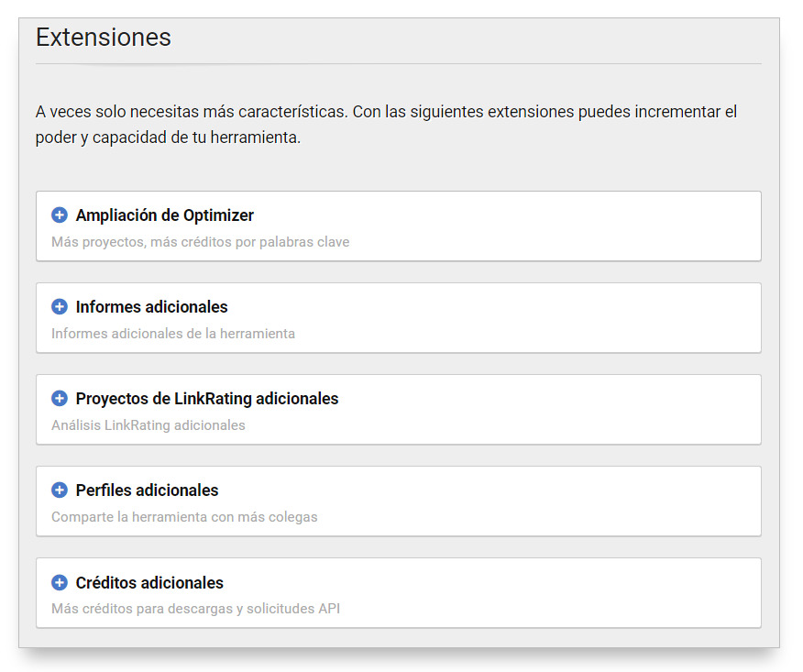Screen dimensions: 803x672
Task: Click the plus icon beside Ampliación de Optimizer
Action: 60,215
